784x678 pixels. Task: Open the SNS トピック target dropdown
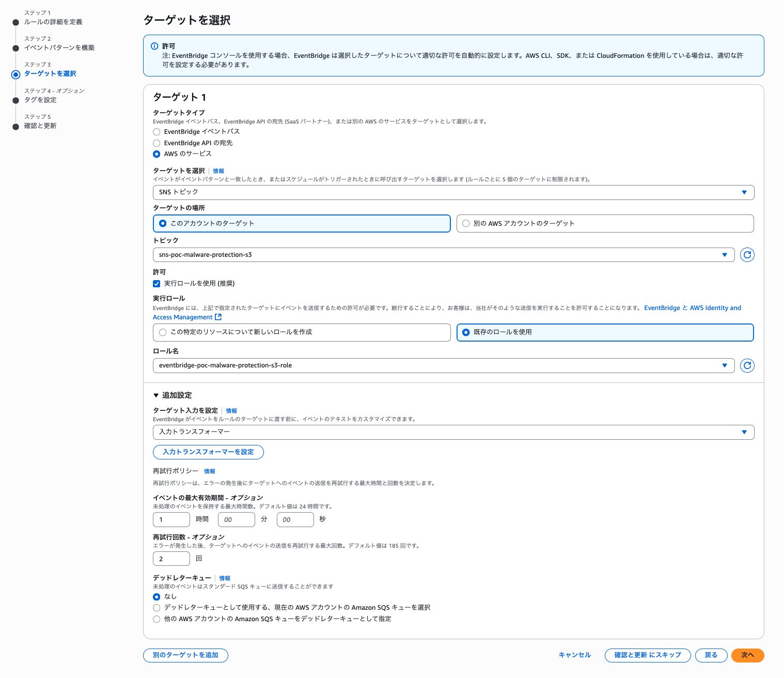click(x=453, y=192)
